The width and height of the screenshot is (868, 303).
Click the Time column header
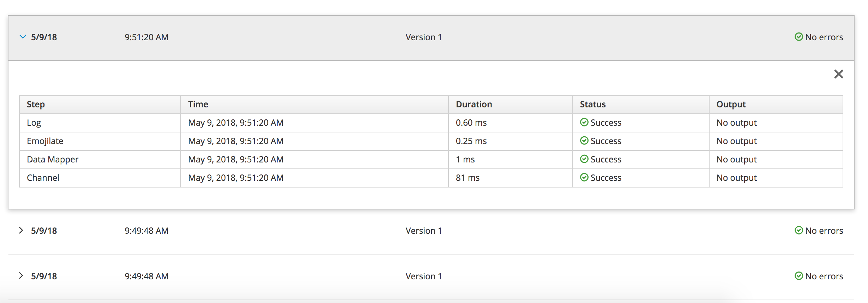pos(198,104)
